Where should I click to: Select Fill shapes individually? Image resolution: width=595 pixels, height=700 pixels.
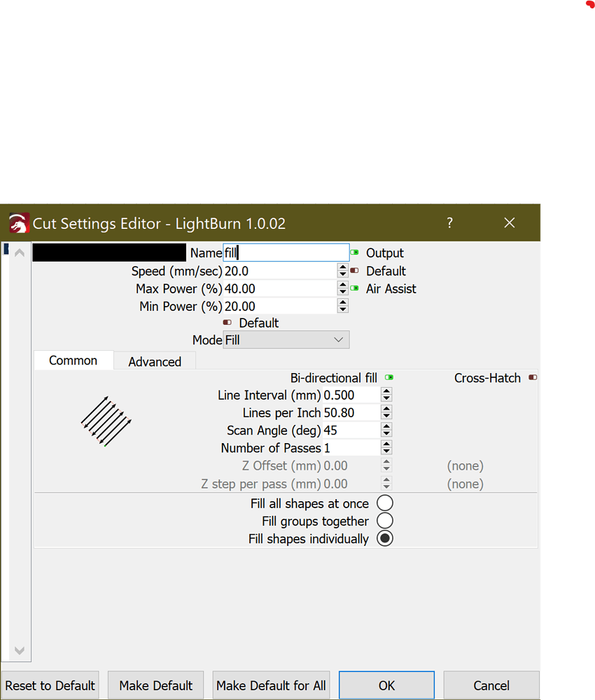384,538
